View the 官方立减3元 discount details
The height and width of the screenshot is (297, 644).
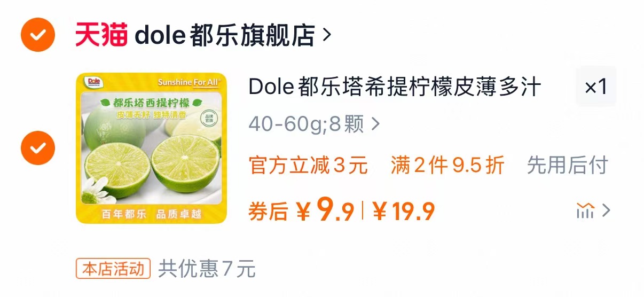tap(308, 166)
